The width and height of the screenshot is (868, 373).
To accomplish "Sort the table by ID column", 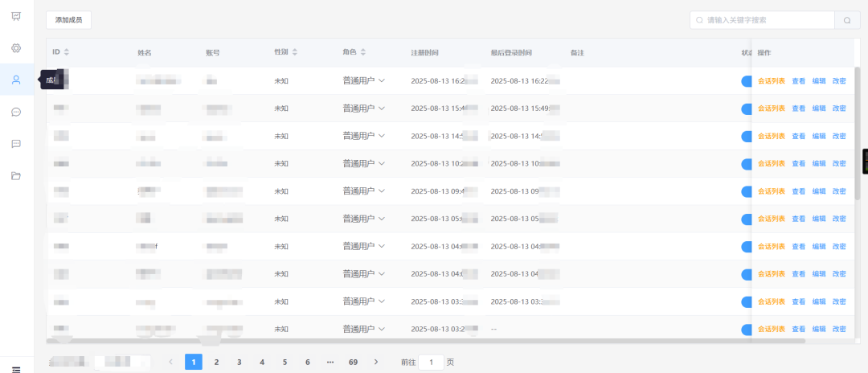I will (x=67, y=52).
